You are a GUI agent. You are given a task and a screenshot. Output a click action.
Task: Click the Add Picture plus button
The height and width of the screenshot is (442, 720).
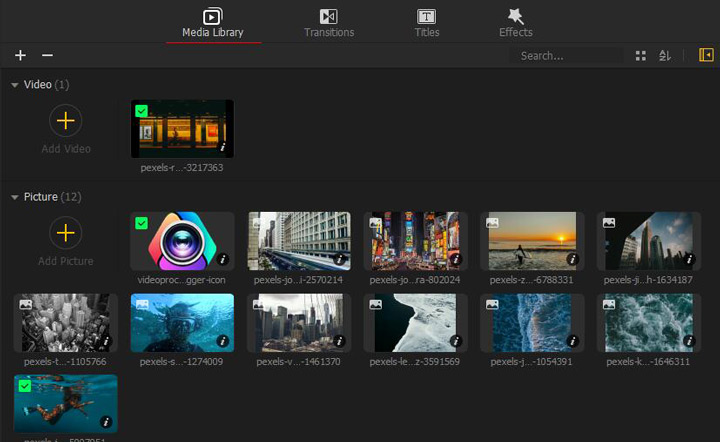pyautogui.click(x=66, y=233)
